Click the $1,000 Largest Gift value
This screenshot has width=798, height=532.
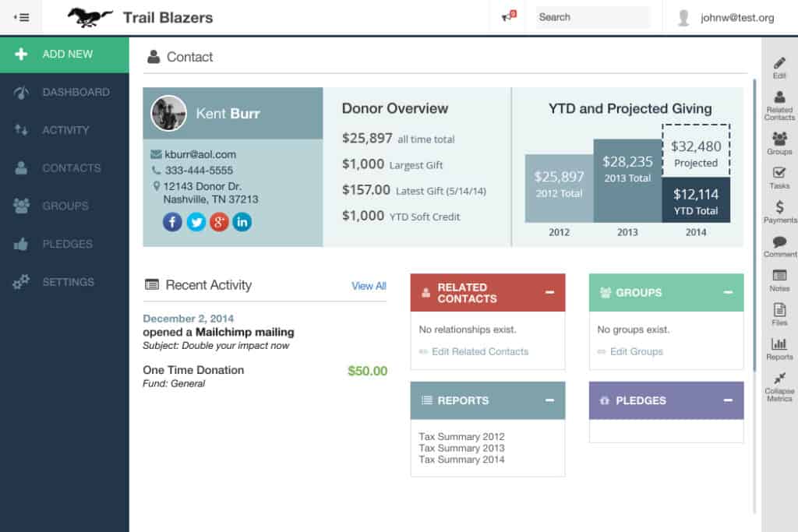click(x=363, y=164)
